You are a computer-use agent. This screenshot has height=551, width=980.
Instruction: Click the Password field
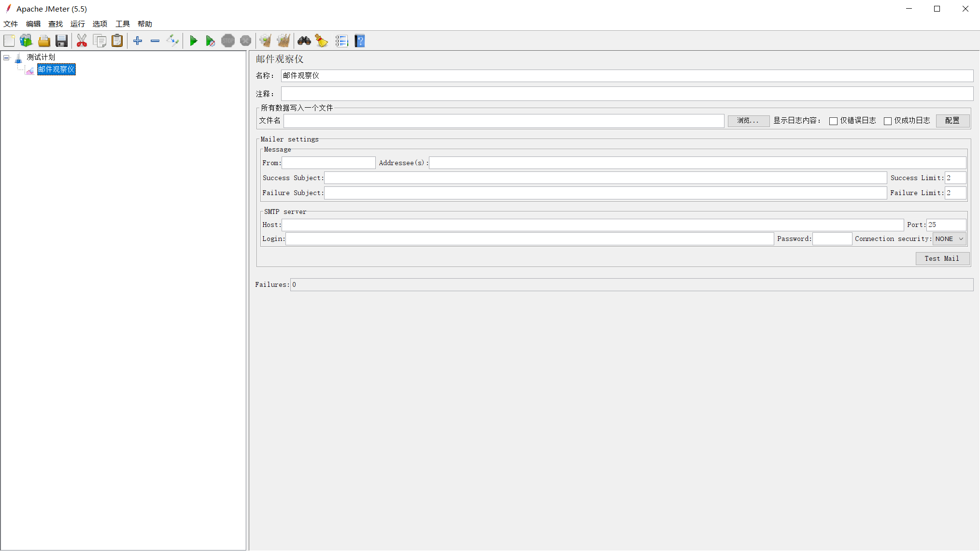pos(832,239)
